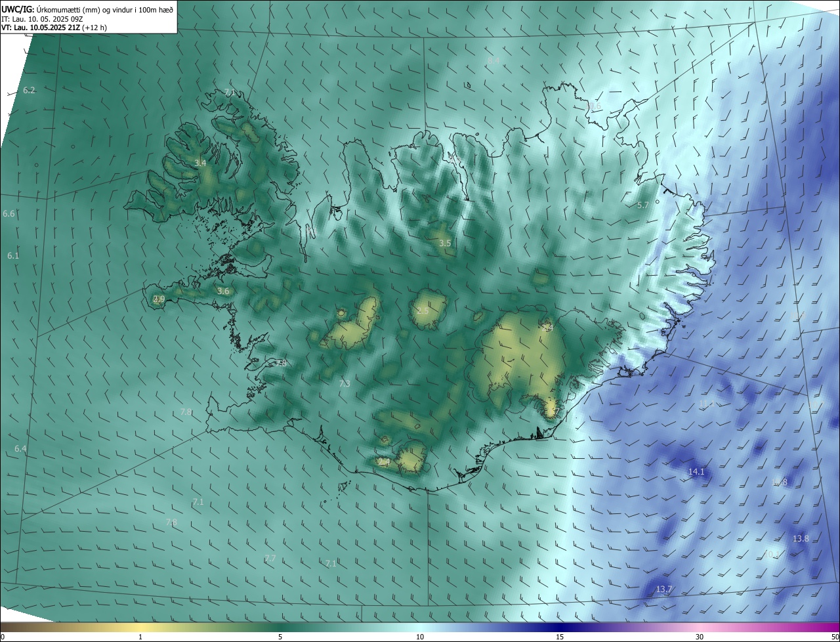Click the 2.9 value label
The width and height of the screenshot is (840, 642).
pos(159,299)
